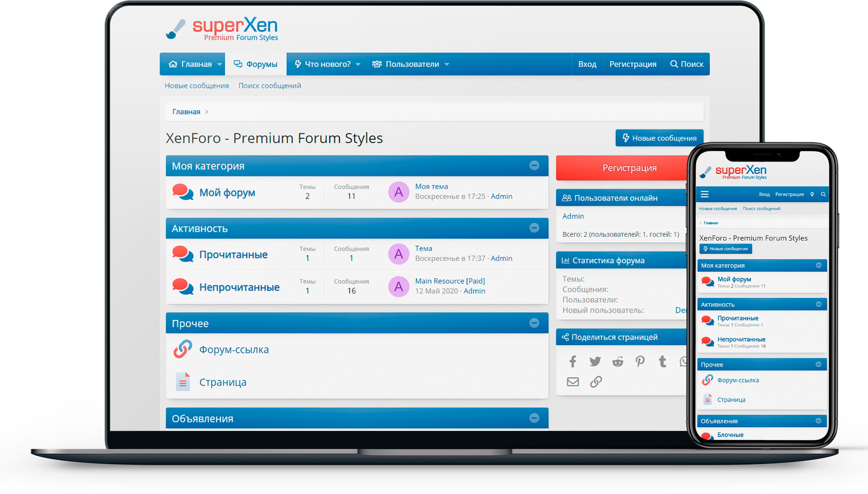This screenshot has height=494, width=868.
Task: Open dropdown arrow next to Что нового?
Action: click(358, 64)
